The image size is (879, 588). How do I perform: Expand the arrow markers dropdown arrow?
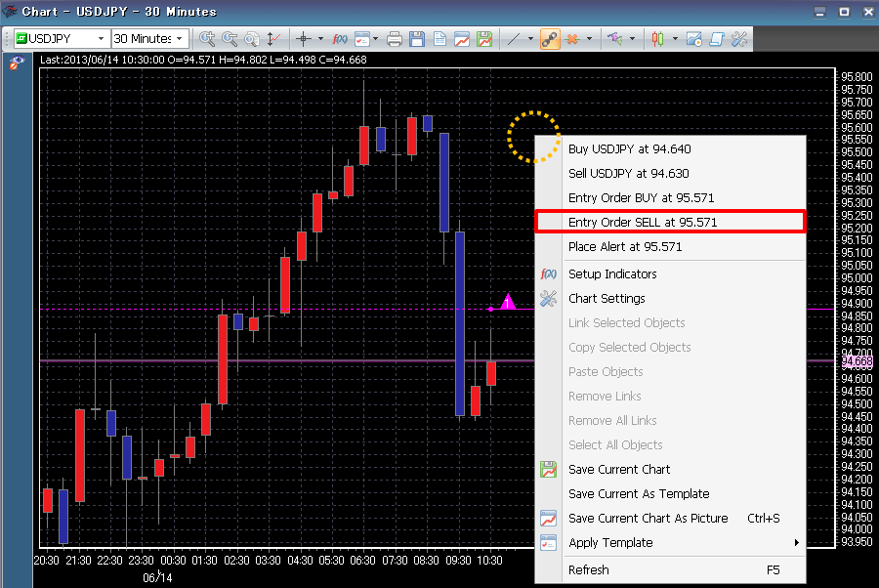tap(632, 39)
